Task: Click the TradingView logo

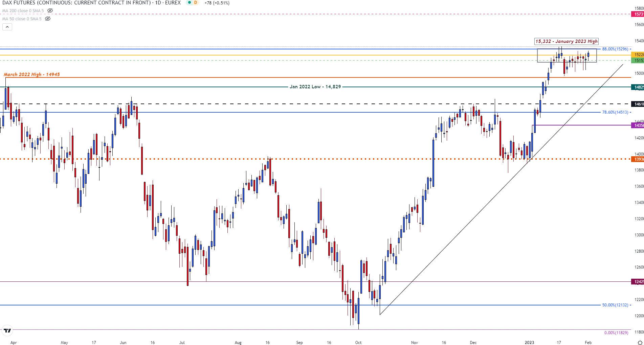Action: click(7, 330)
